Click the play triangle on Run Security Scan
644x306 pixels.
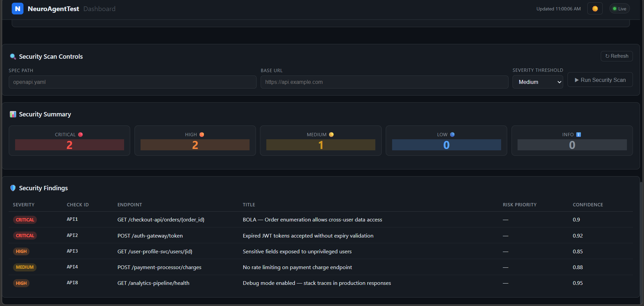(x=577, y=80)
